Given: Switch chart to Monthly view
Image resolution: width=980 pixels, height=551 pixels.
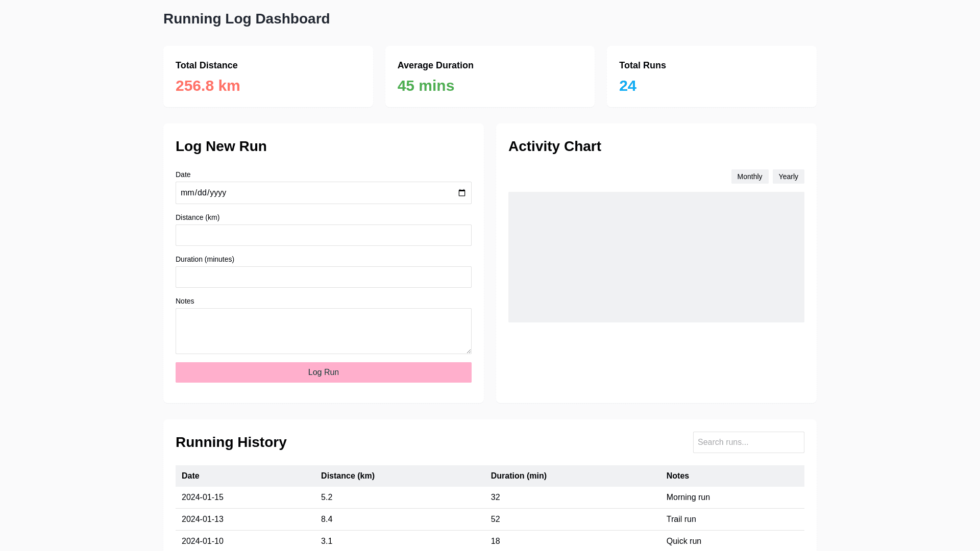Looking at the screenshot, I should pyautogui.click(x=749, y=177).
